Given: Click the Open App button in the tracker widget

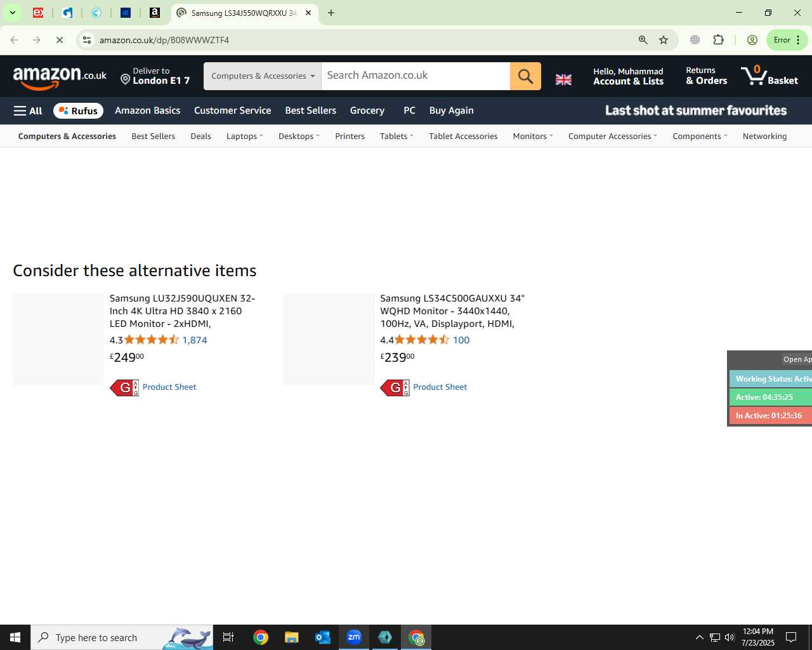Looking at the screenshot, I should coord(797,359).
